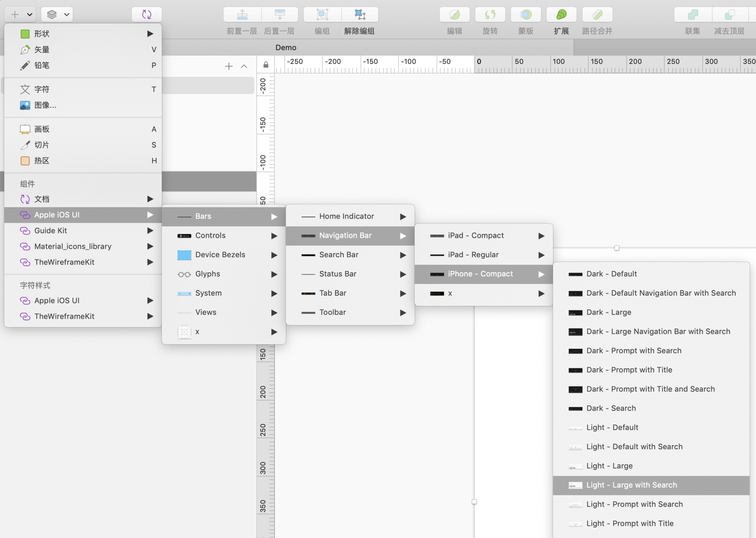756x538 pixels.
Task: Click the 联集 union boolean icon
Action: [693, 14]
